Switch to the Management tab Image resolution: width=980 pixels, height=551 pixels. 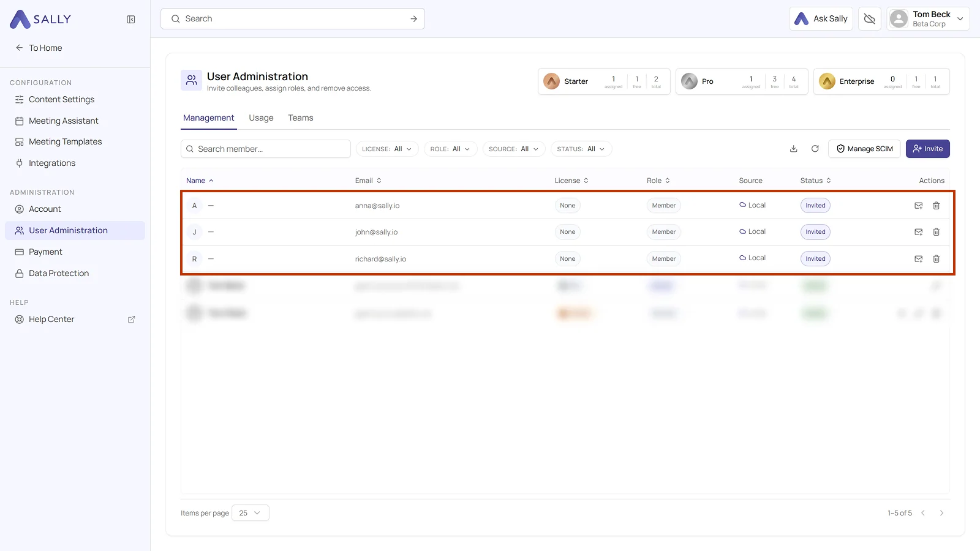point(208,118)
